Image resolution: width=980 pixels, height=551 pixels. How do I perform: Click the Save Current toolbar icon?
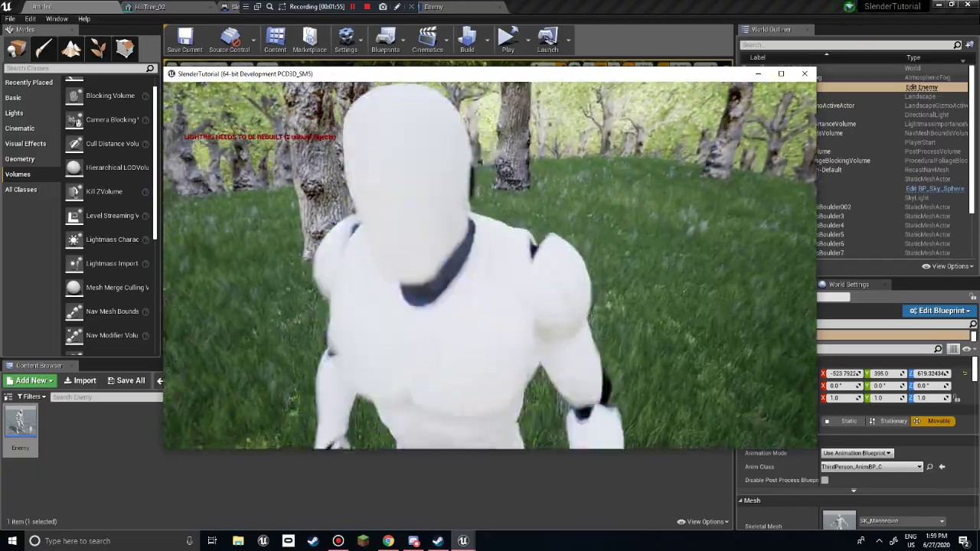pos(185,41)
